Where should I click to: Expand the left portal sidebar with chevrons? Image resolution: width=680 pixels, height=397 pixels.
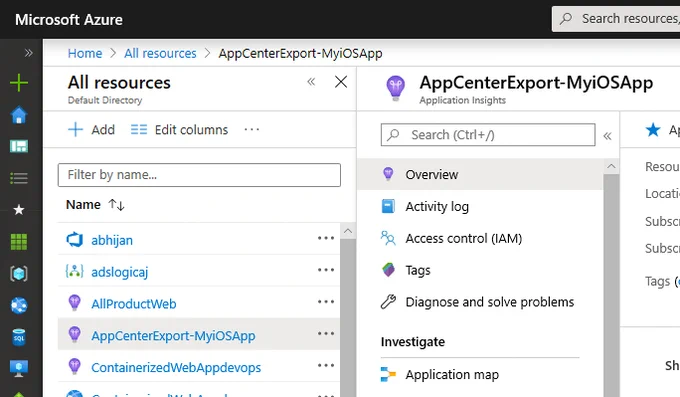[x=29, y=53]
